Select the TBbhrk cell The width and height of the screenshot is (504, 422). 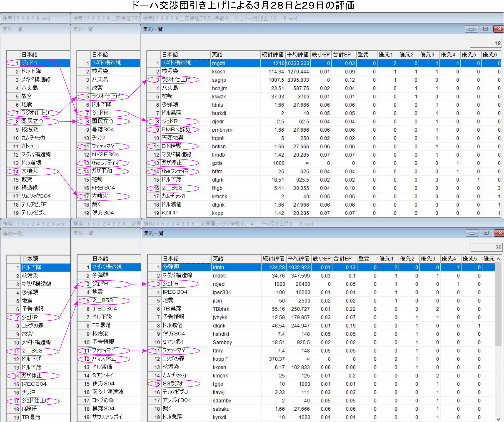(236, 309)
